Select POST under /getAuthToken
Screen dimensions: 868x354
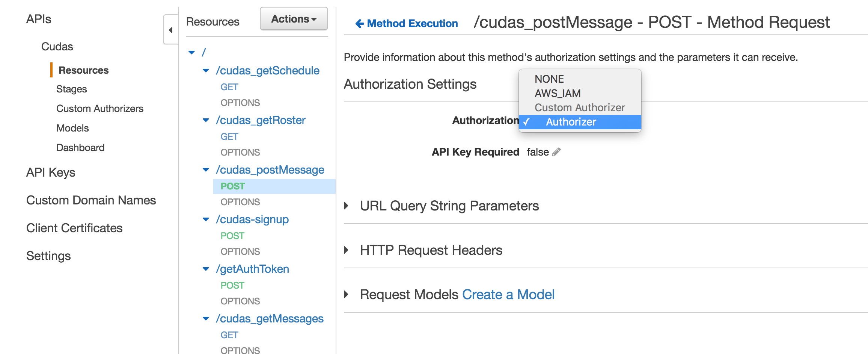(232, 285)
